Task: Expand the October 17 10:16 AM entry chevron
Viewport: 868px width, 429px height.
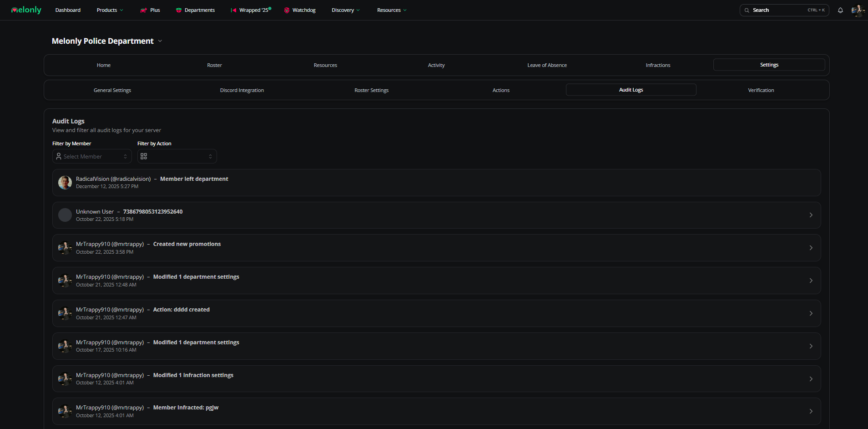Action: click(x=811, y=346)
